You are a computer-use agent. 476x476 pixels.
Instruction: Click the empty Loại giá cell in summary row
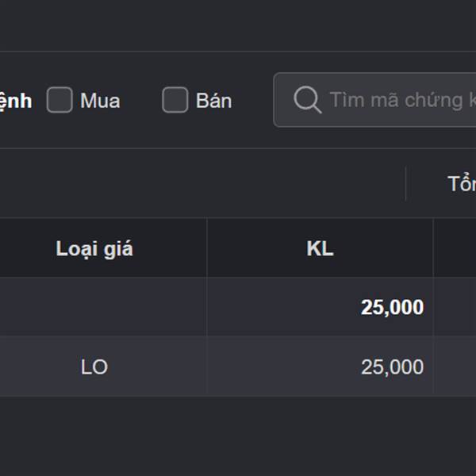(x=103, y=308)
